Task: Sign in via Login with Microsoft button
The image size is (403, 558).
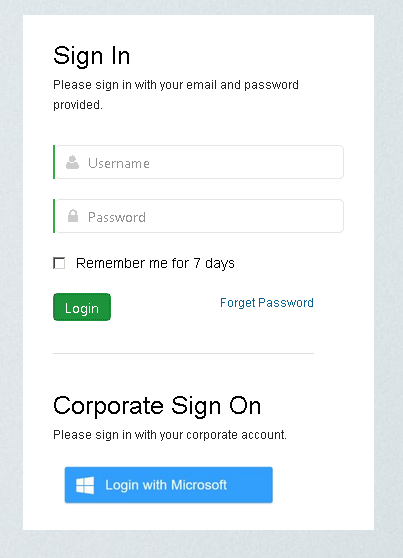Action: (x=169, y=485)
